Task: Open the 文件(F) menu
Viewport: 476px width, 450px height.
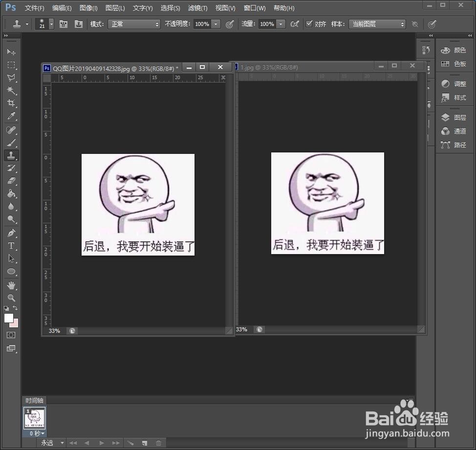Action: pos(34,8)
